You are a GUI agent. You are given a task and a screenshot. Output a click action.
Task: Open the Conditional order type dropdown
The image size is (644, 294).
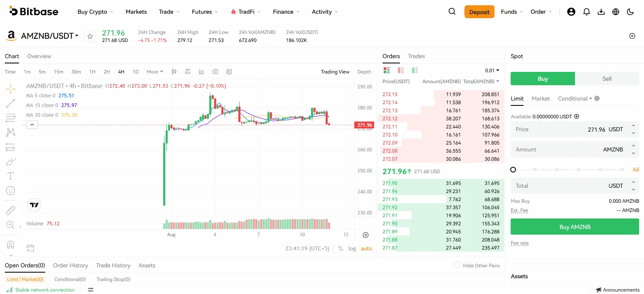[x=575, y=99]
